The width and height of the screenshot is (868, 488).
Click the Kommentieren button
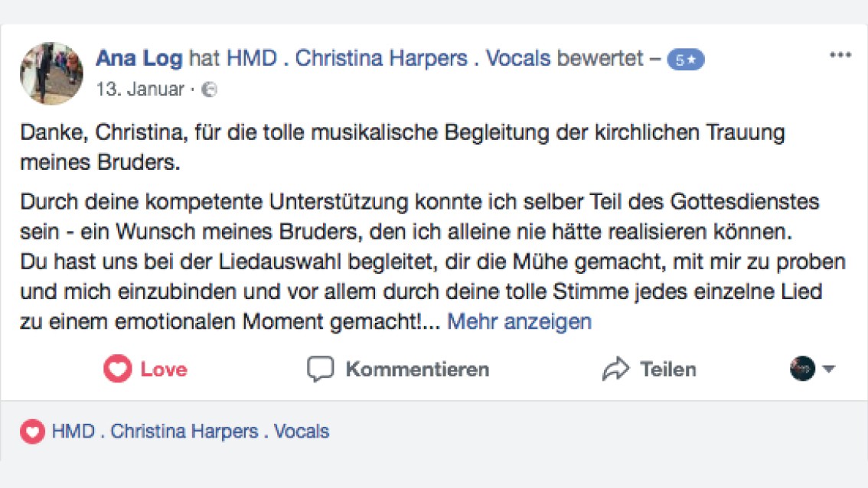point(398,369)
